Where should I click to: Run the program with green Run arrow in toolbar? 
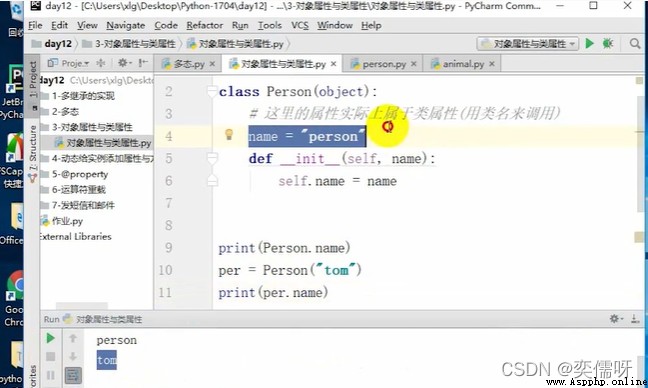pos(590,43)
